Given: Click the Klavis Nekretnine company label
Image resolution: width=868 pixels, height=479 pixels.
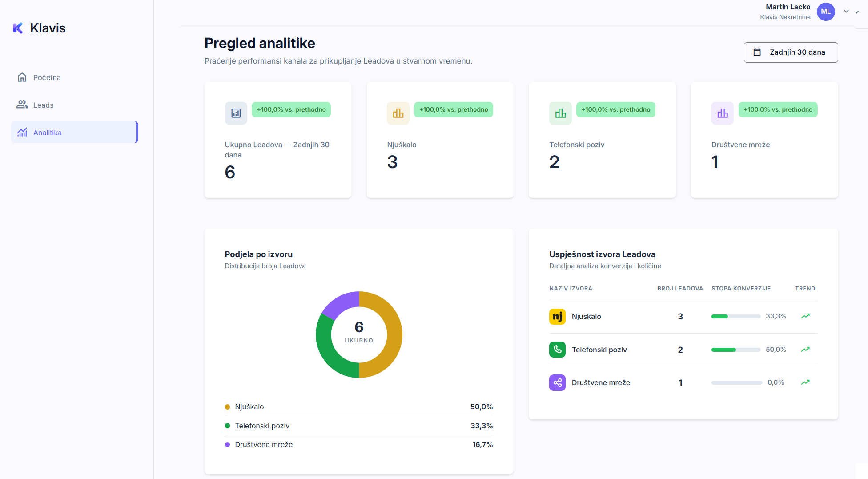Looking at the screenshot, I should pos(785,17).
